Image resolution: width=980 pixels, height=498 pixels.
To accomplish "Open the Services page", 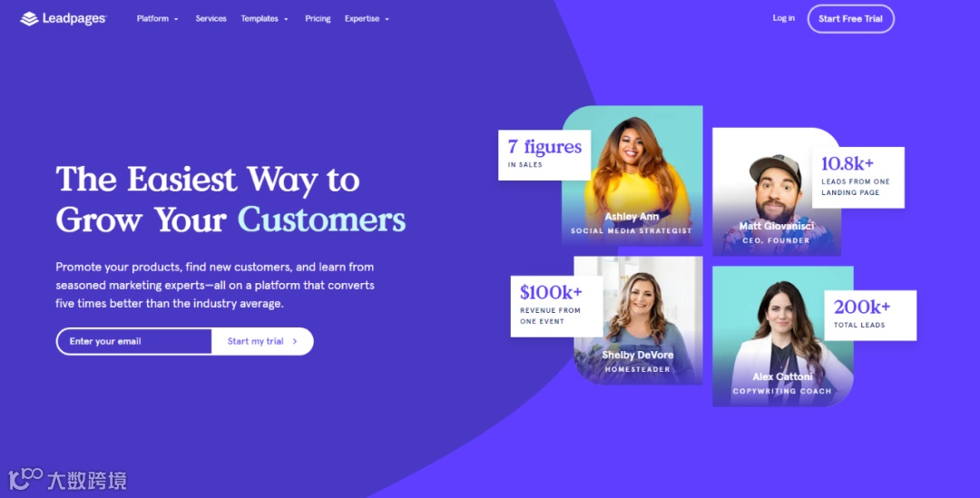I will click(x=211, y=19).
